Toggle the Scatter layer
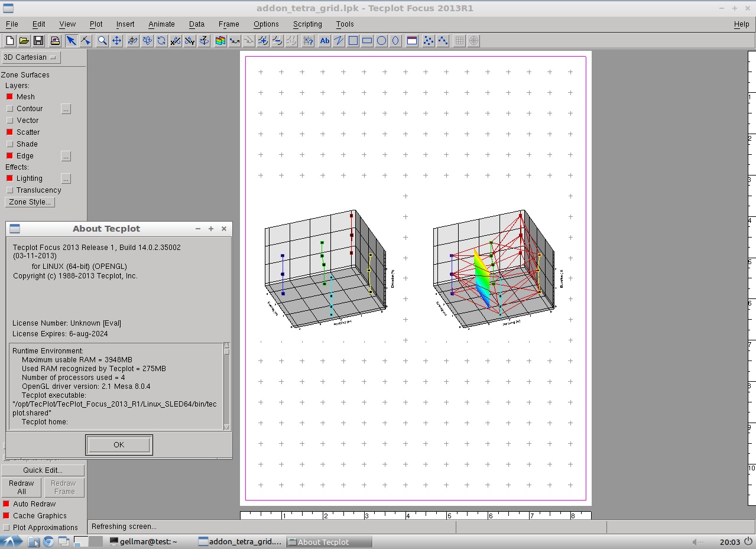The image size is (756, 549). [9, 132]
